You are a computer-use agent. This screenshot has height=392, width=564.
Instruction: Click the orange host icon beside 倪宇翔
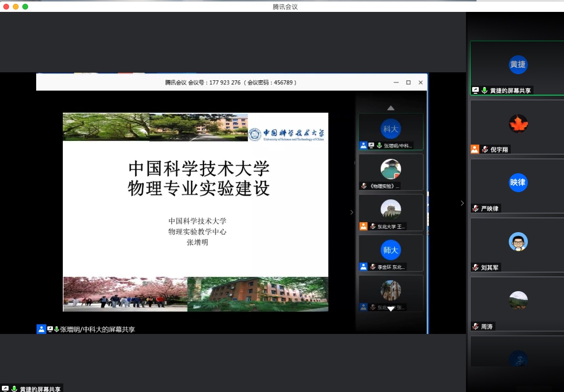tap(475, 149)
